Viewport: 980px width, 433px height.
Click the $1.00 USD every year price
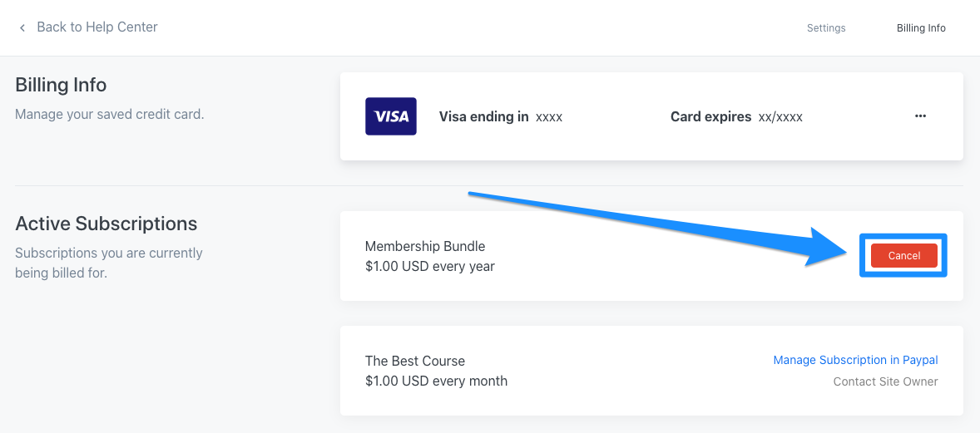pyautogui.click(x=430, y=267)
